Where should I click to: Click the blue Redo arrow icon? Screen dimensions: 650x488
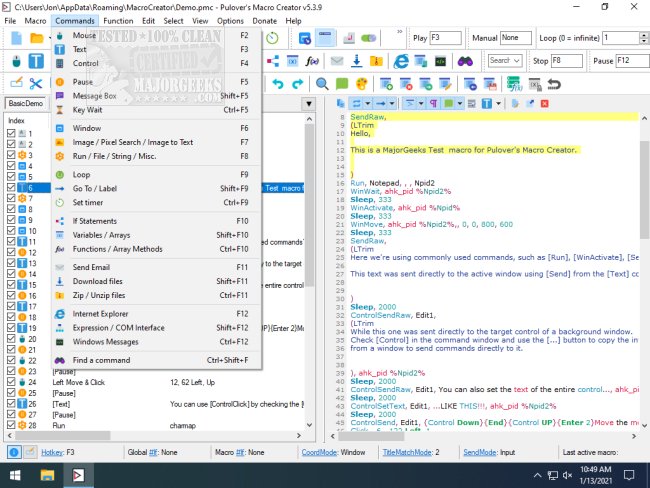pyautogui.click(x=297, y=84)
